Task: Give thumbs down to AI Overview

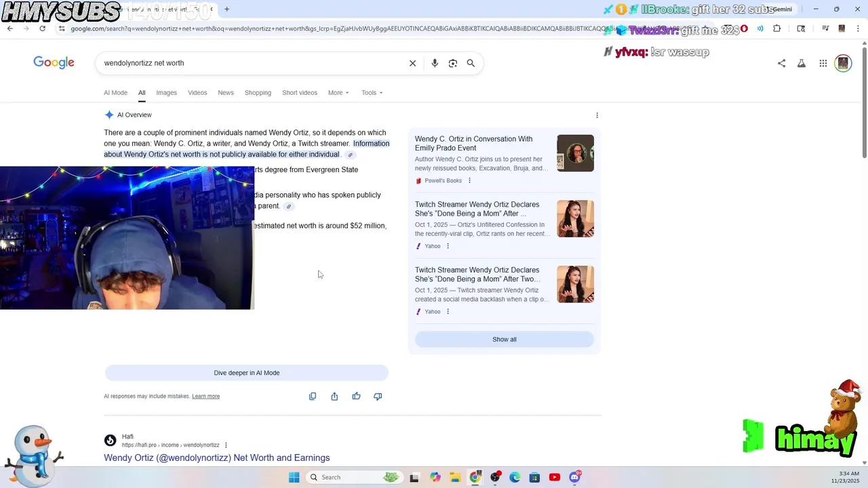Action: [378, 396]
